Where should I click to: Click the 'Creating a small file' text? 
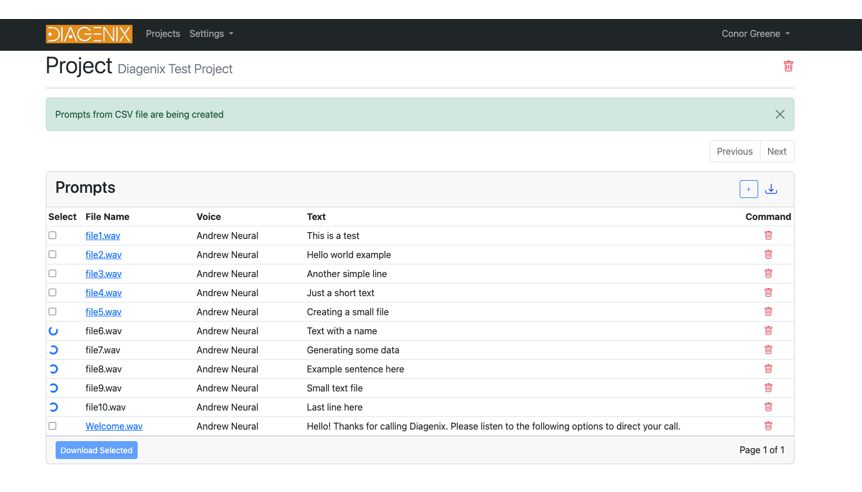tap(347, 312)
